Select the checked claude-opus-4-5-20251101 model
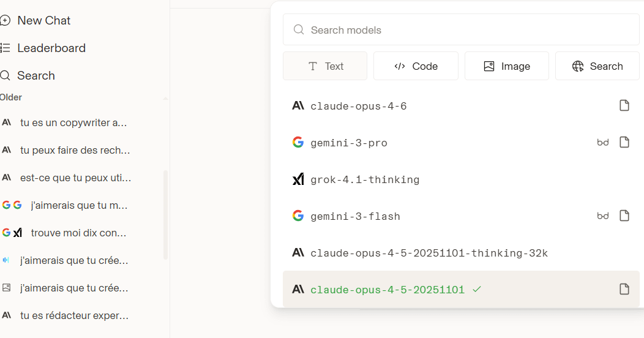The width and height of the screenshot is (644, 338). point(461,289)
